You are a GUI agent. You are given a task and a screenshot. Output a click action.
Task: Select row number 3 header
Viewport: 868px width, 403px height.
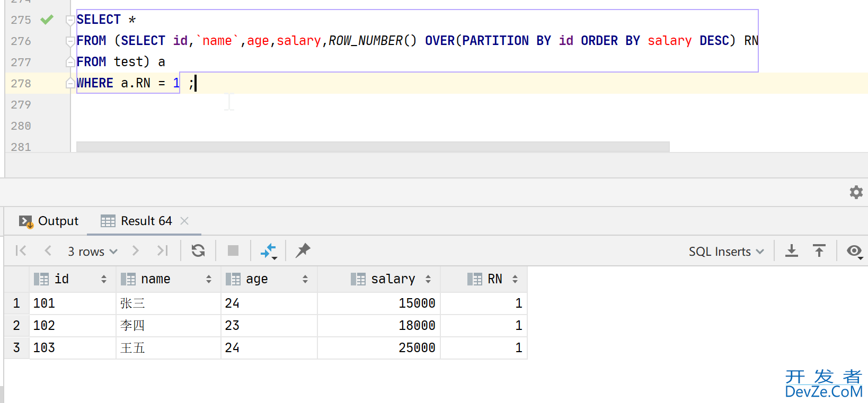pyautogui.click(x=16, y=348)
